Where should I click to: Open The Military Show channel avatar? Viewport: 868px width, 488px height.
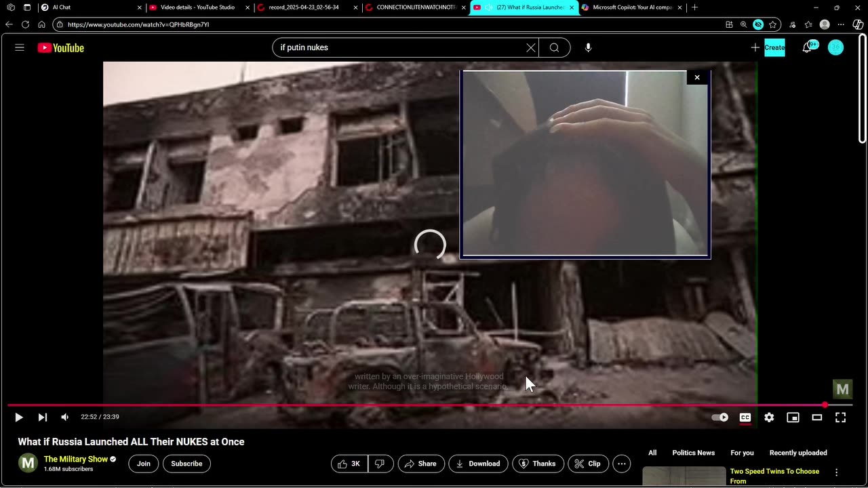[x=28, y=464]
